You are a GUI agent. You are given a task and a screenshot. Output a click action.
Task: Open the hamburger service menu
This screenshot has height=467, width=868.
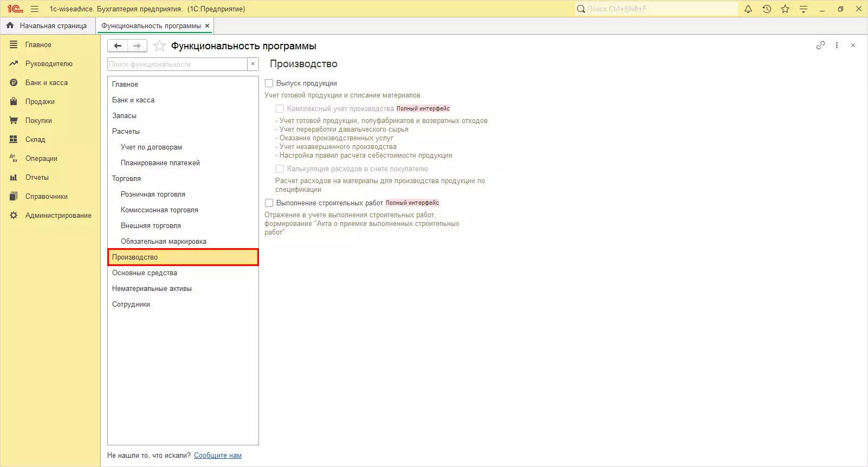pyautogui.click(x=35, y=9)
